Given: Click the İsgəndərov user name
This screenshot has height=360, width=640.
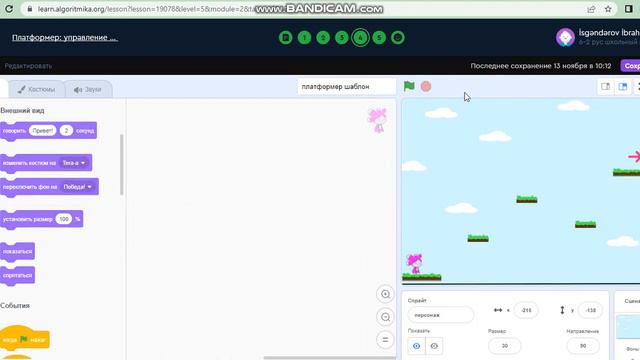Looking at the screenshot, I should click(x=609, y=33).
